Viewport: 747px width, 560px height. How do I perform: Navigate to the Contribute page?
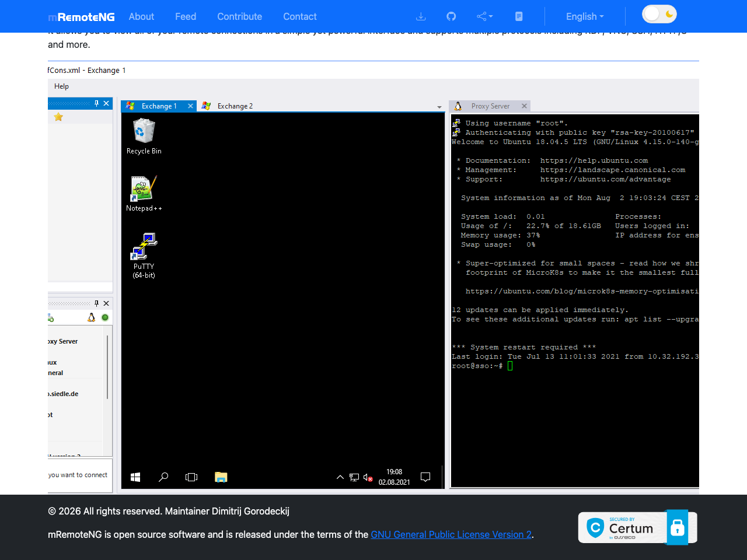pyautogui.click(x=239, y=16)
